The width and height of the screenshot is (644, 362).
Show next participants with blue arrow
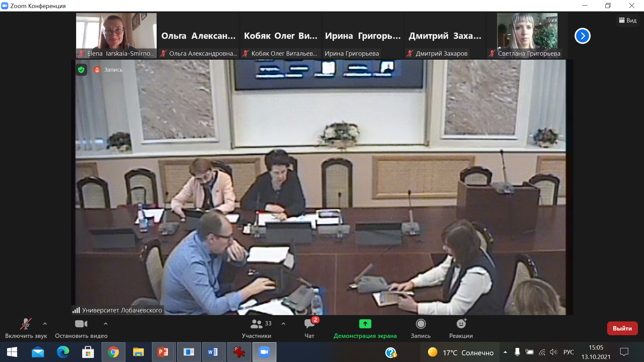pyautogui.click(x=583, y=36)
